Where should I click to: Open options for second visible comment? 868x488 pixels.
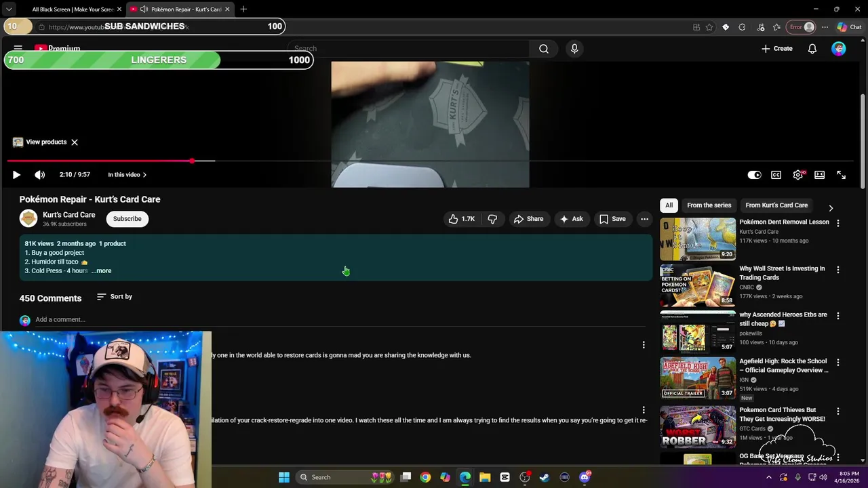tap(644, 410)
